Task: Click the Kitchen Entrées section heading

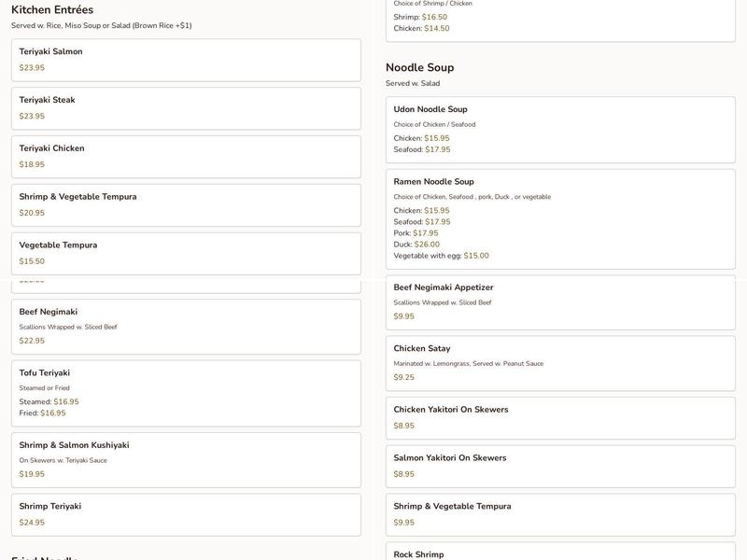Action: [x=52, y=9]
